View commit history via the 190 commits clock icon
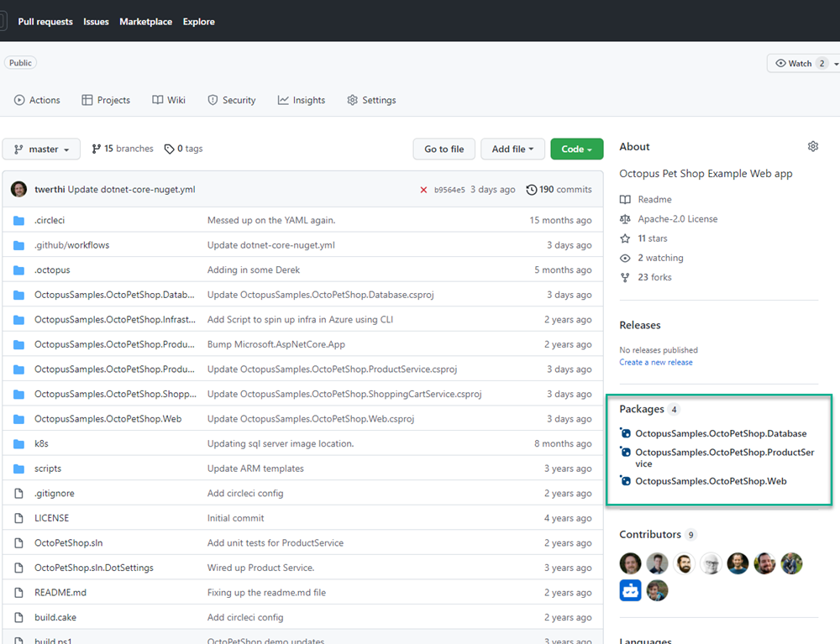840x644 pixels. point(532,189)
